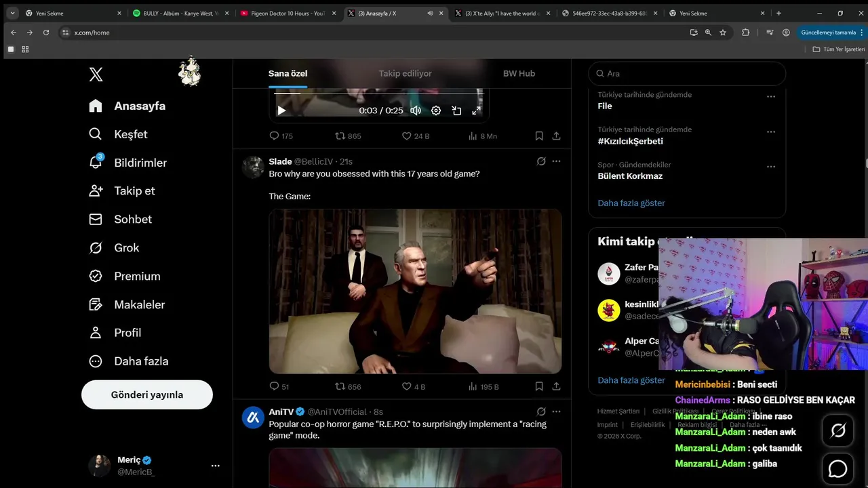Open the Slade post game image

tap(415, 291)
